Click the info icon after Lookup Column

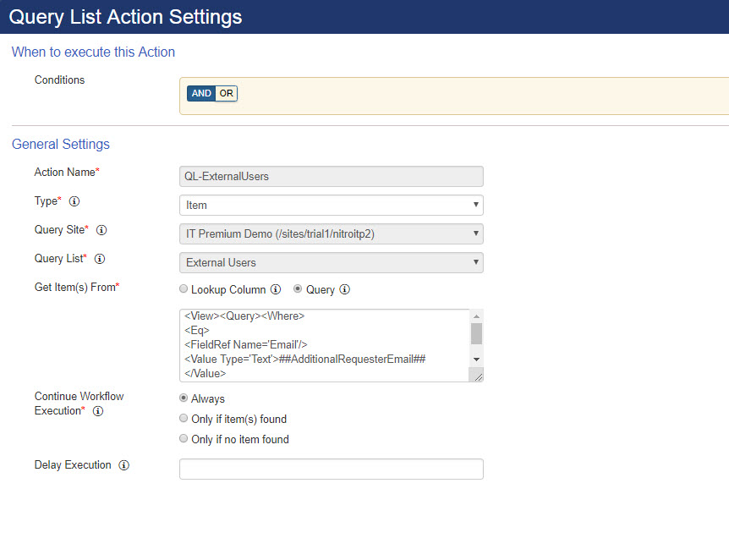[x=276, y=290]
